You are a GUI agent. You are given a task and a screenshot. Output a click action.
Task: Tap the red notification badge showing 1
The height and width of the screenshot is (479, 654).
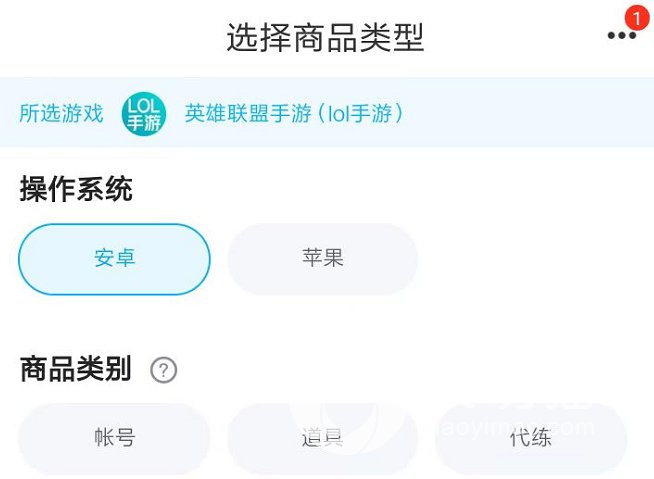pos(636,18)
